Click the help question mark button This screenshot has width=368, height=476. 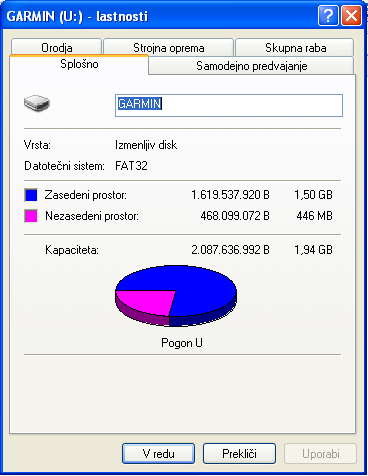[328, 15]
